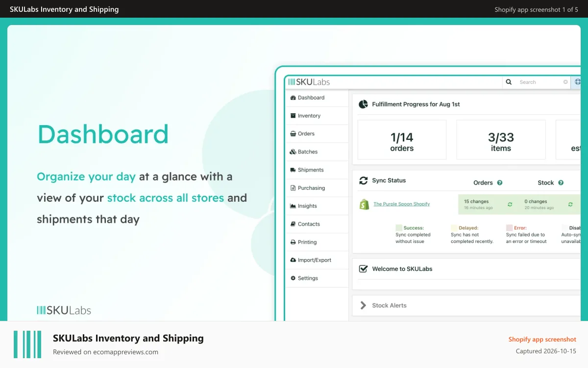
Task: Open The Purple Spoon Shopify link
Action: point(402,204)
